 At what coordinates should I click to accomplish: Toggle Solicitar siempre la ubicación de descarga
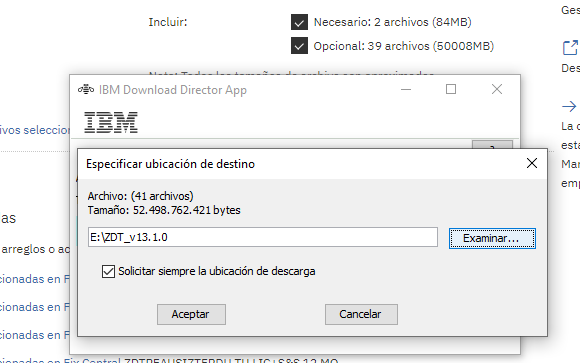(x=108, y=271)
